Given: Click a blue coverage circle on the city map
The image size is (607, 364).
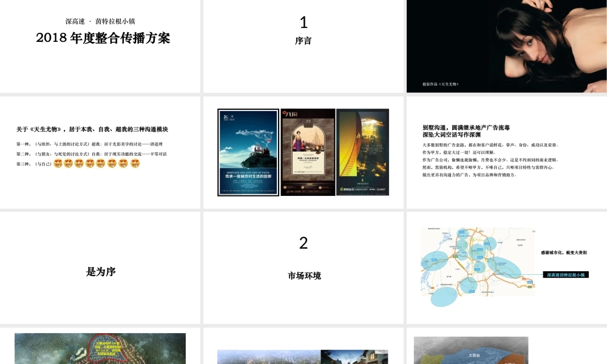Looking at the screenshot, I should pos(436,261).
